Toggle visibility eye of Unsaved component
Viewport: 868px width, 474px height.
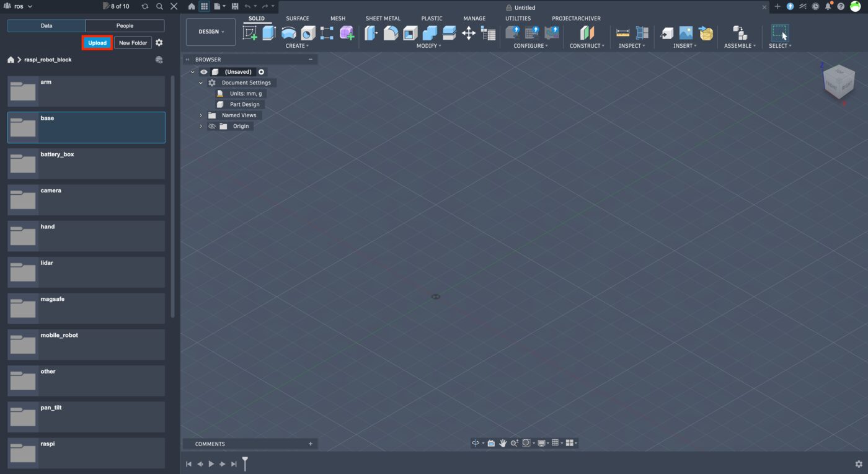click(x=203, y=72)
